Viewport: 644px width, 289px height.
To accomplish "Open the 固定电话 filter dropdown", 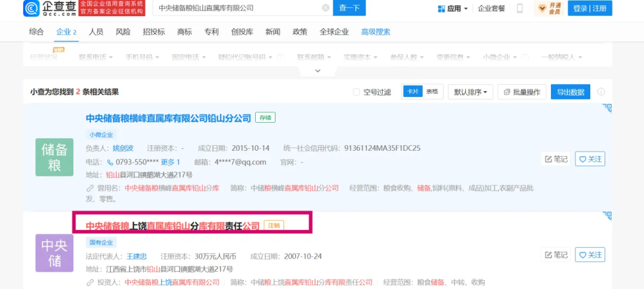I will [189, 57].
